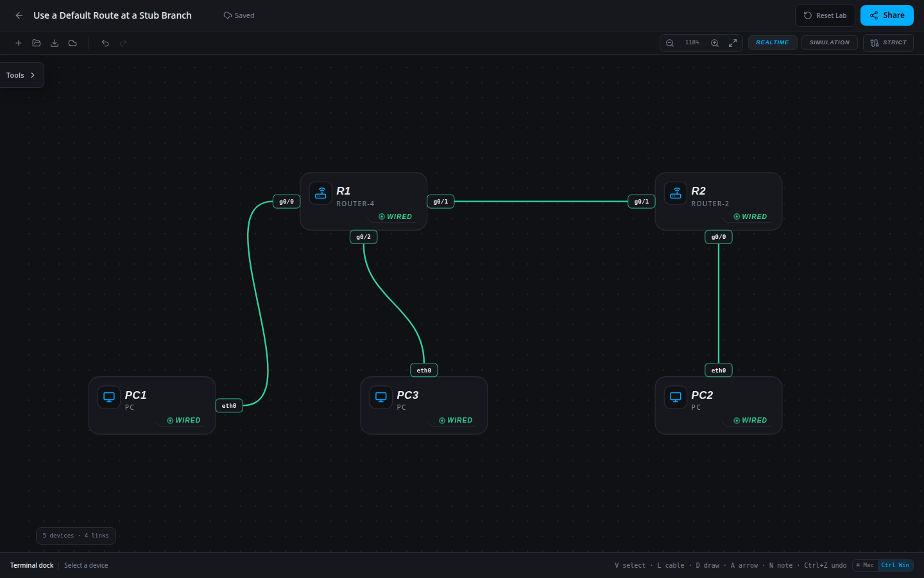Screen dimensions: 924x578
Task: Switch to REALTIME mode
Action: click(x=773, y=43)
